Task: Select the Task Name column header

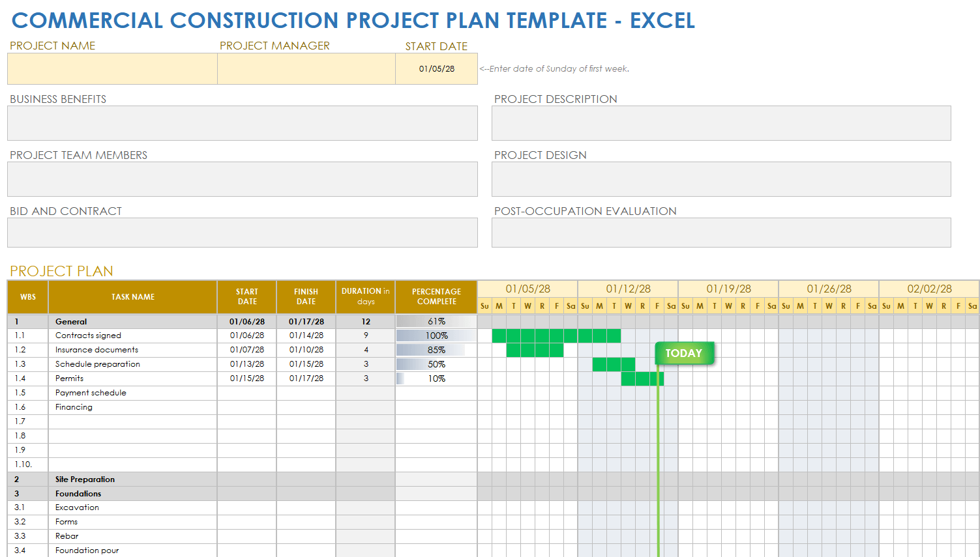Action: (132, 297)
